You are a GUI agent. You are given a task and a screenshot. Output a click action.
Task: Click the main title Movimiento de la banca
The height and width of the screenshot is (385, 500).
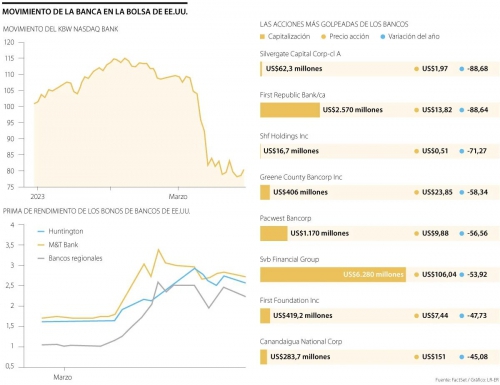[x=95, y=12]
